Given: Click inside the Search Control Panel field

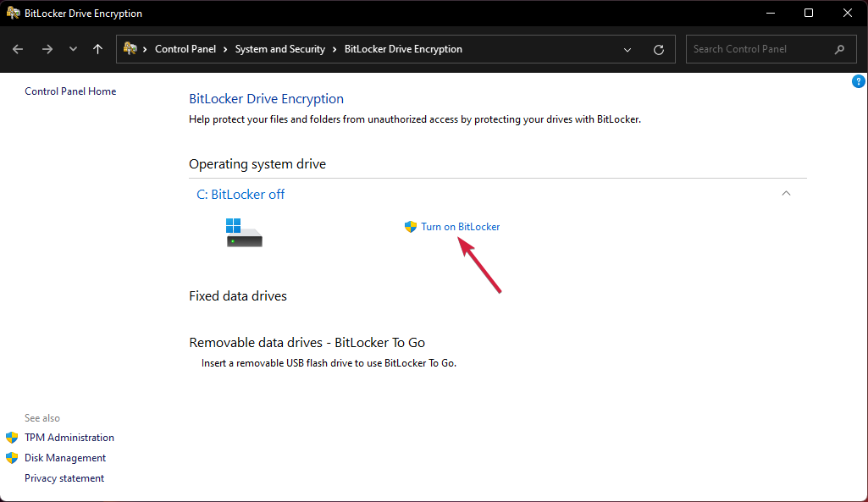Looking at the screenshot, I should (754, 48).
